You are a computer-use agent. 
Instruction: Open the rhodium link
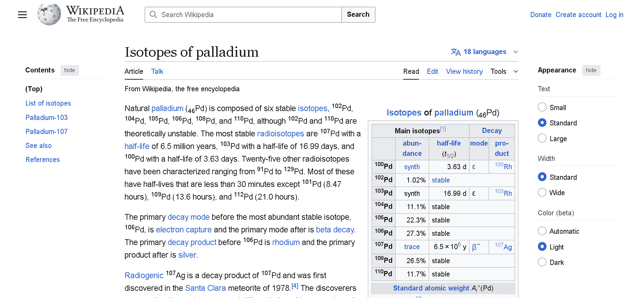286,242
